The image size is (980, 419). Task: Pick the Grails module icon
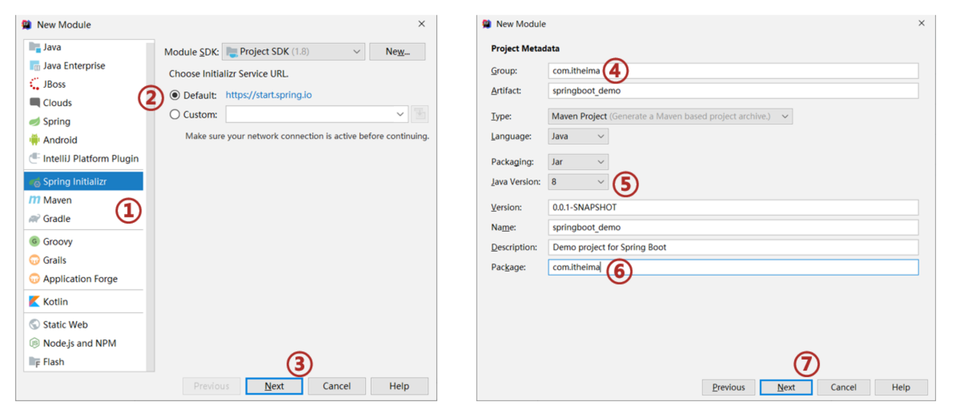[35, 260]
